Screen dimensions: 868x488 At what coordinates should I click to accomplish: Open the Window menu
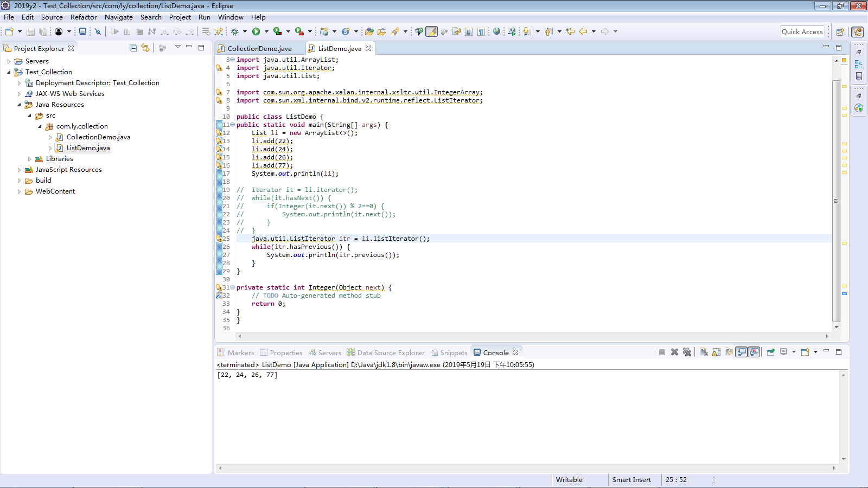[231, 17]
